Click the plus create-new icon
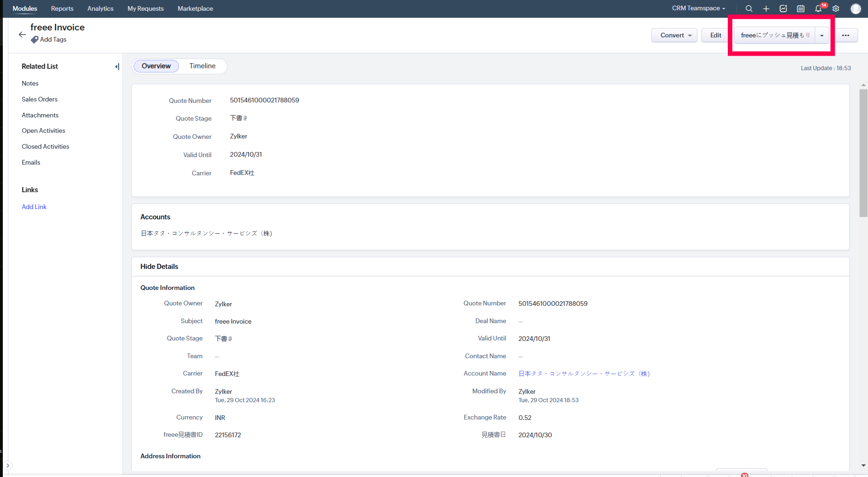868x477 pixels. point(766,8)
